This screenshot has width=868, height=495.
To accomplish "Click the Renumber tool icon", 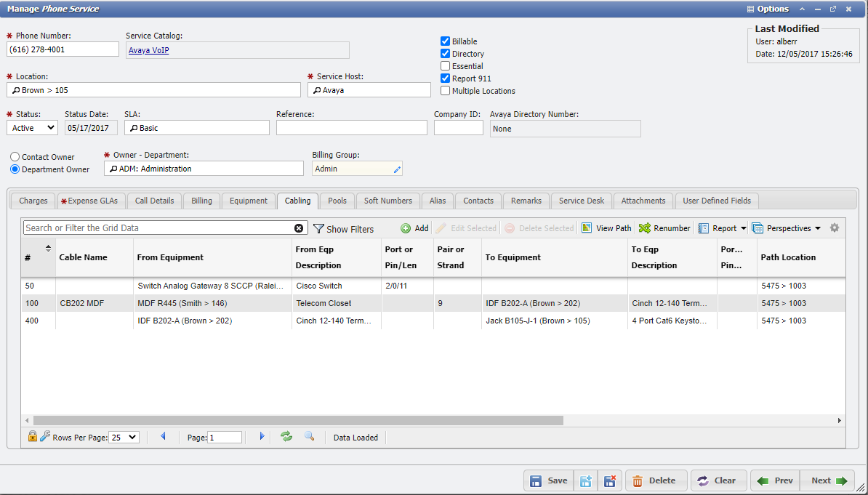I will point(644,228).
